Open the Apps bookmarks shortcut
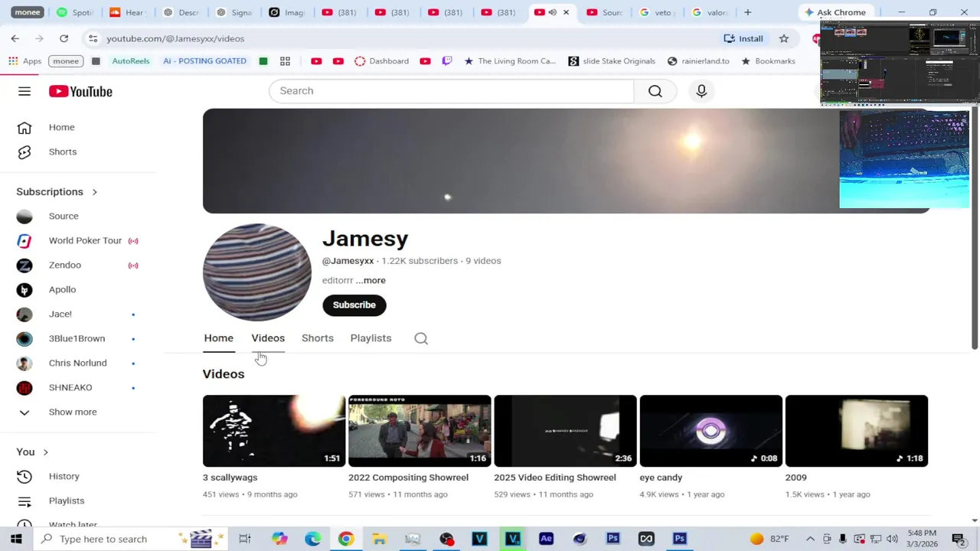This screenshot has height=551, width=980. tap(24, 61)
